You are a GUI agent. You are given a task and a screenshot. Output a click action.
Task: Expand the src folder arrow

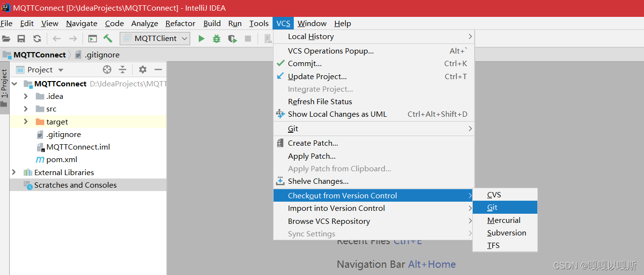[26, 109]
